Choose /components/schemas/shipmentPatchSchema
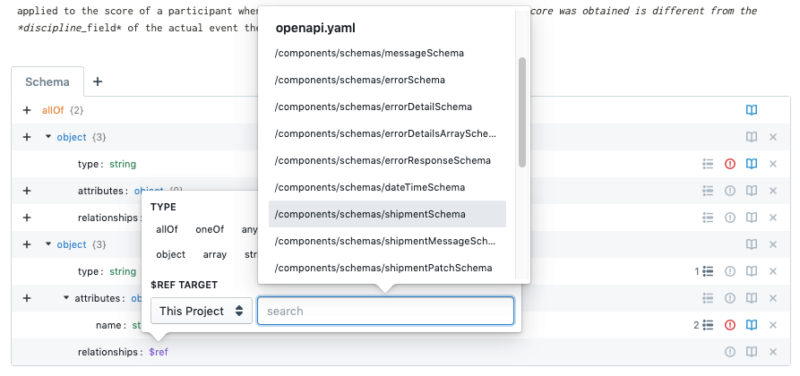 [387, 268]
